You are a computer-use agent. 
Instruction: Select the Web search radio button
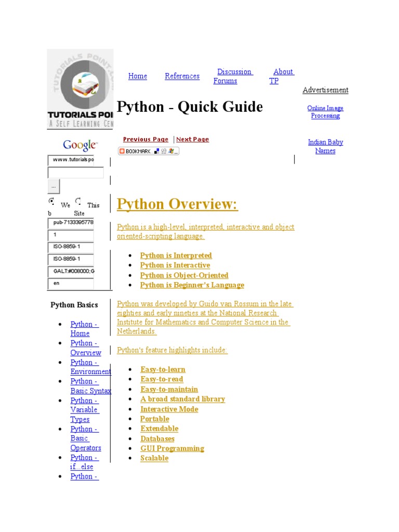click(x=51, y=201)
